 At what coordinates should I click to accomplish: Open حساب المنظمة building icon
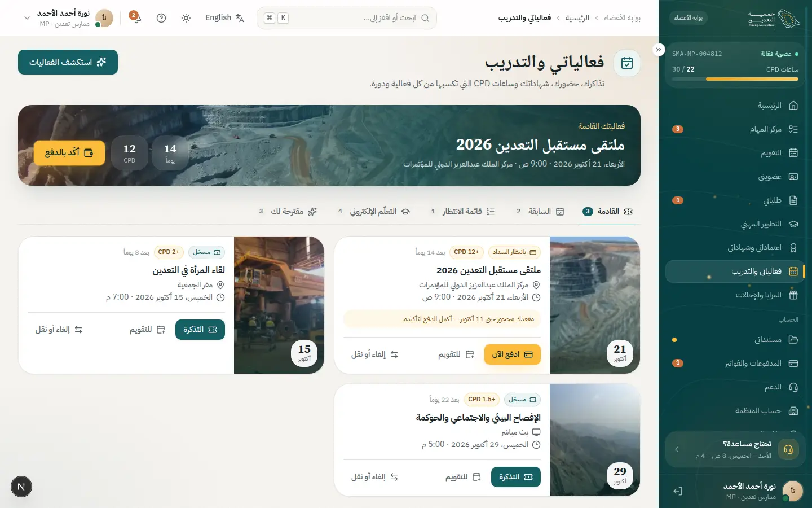click(793, 411)
